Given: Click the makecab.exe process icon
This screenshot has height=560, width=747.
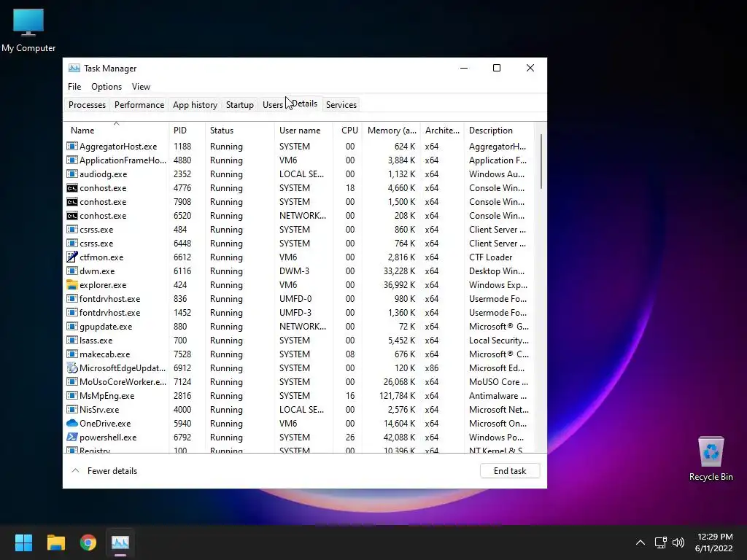Looking at the screenshot, I should pos(72,354).
